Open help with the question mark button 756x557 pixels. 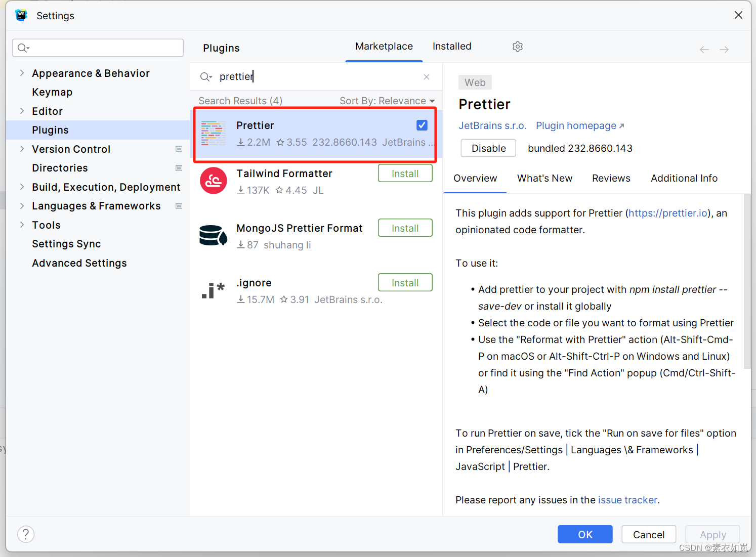point(26,534)
